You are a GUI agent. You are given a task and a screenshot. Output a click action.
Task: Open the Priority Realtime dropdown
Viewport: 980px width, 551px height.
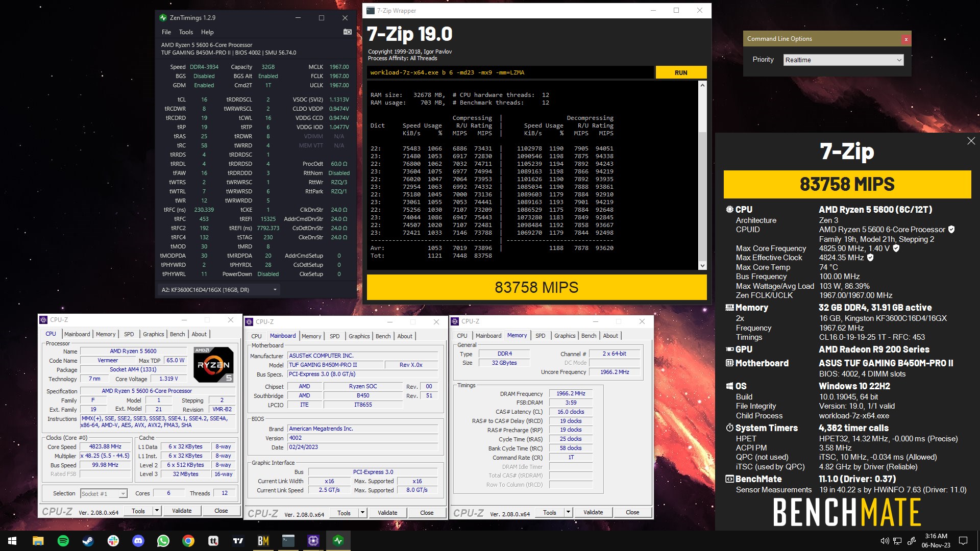point(844,60)
